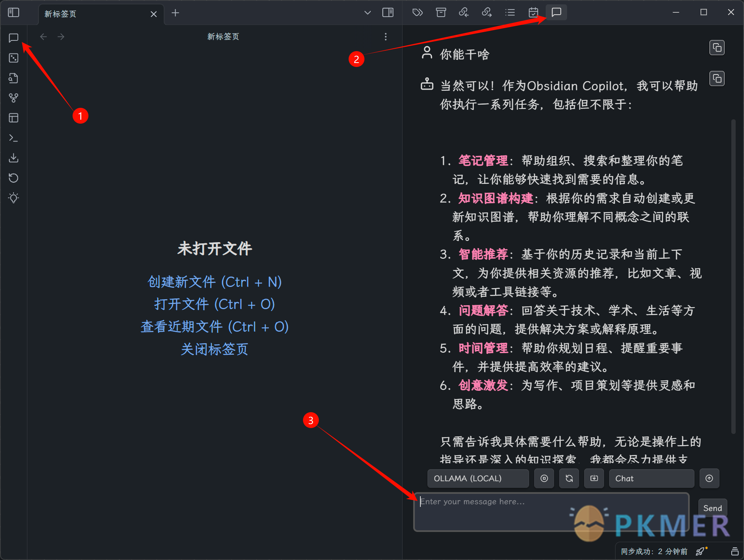744x560 pixels.
Task: Click the lightbulb icon in ribbon
Action: 13,198
